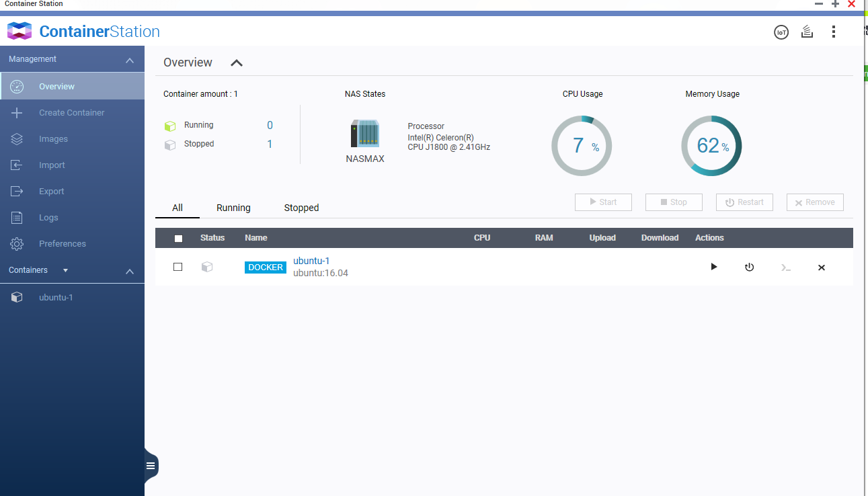Start ubuntu-1 using the play icon
The width and height of the screenshot is (868, 496).
coord(714,267)
